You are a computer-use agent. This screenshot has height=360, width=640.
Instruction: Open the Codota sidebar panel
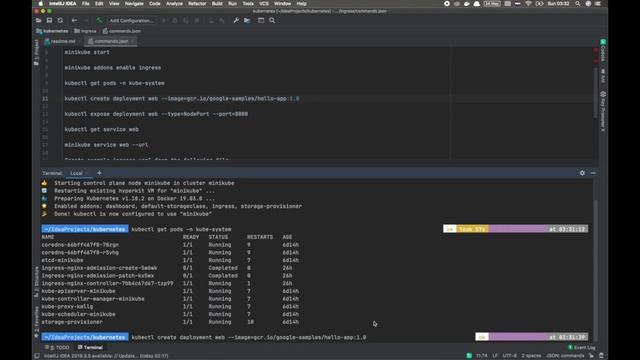tap(603, 51)
